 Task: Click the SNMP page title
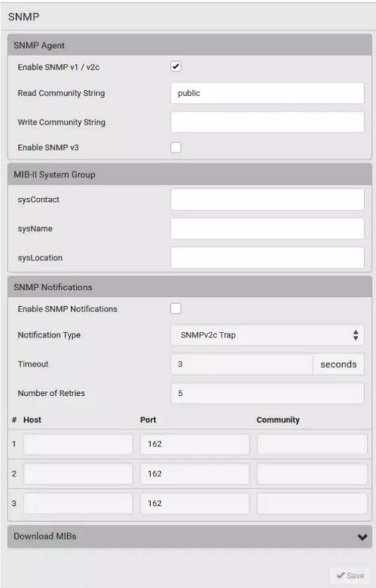[x=24, y=17]
